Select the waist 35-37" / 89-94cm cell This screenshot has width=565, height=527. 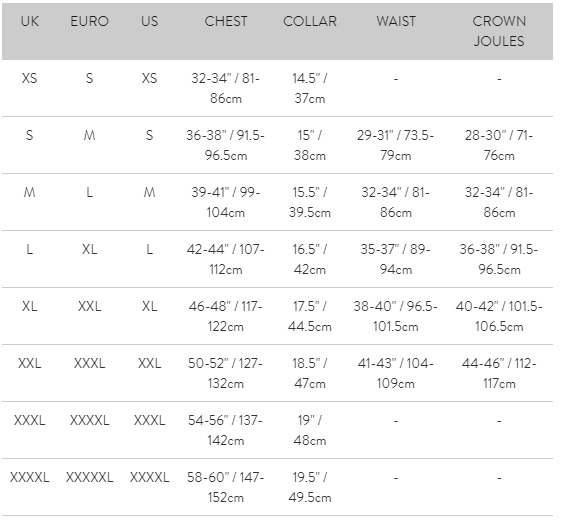coord(396,259)
